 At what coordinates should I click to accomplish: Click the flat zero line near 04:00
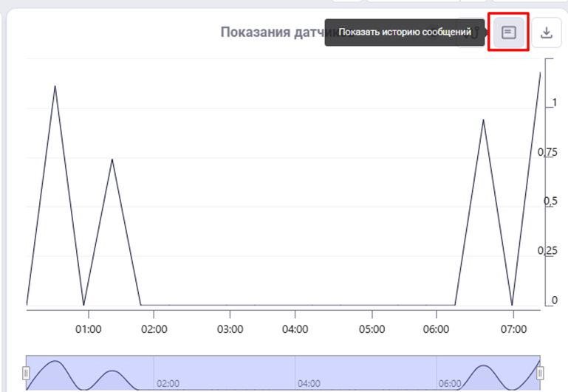[x=295, y=304]
